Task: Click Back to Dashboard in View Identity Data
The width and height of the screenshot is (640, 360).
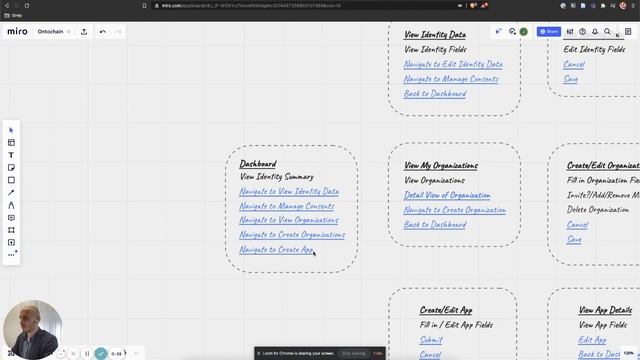Action: tap(435, 93)
